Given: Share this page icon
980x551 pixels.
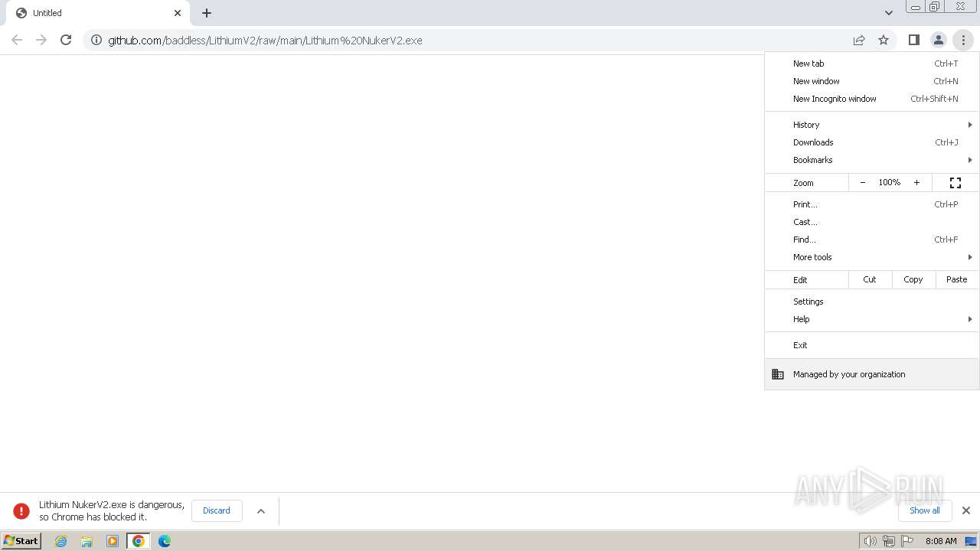Looking at the screenshot, I should coord(859,40).
